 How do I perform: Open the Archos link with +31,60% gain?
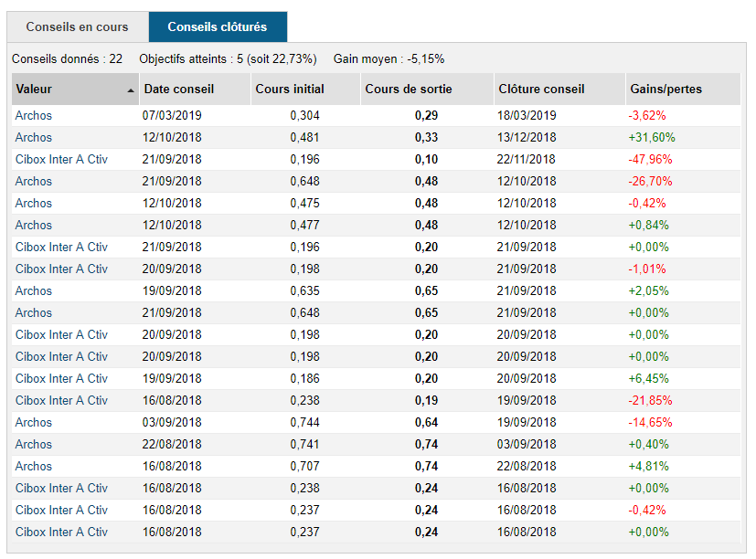pos(34,138)
